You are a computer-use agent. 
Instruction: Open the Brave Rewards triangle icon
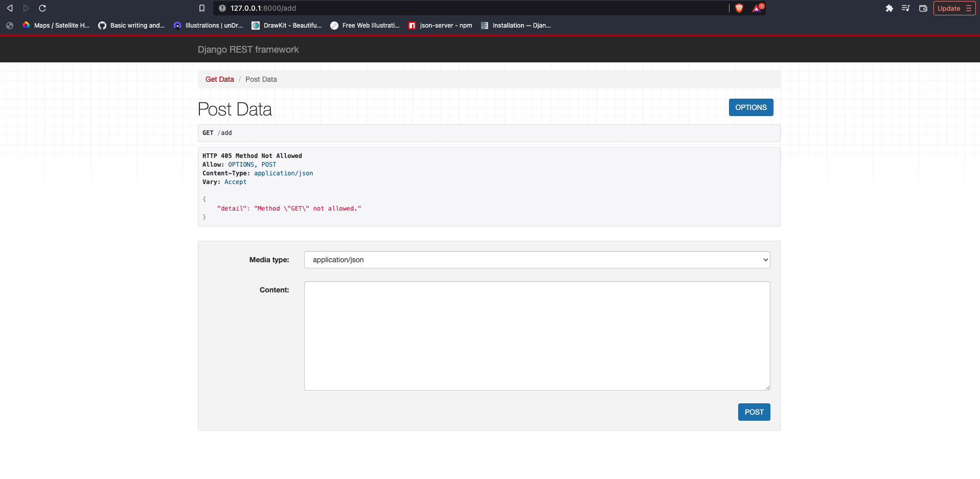[757, 8]
